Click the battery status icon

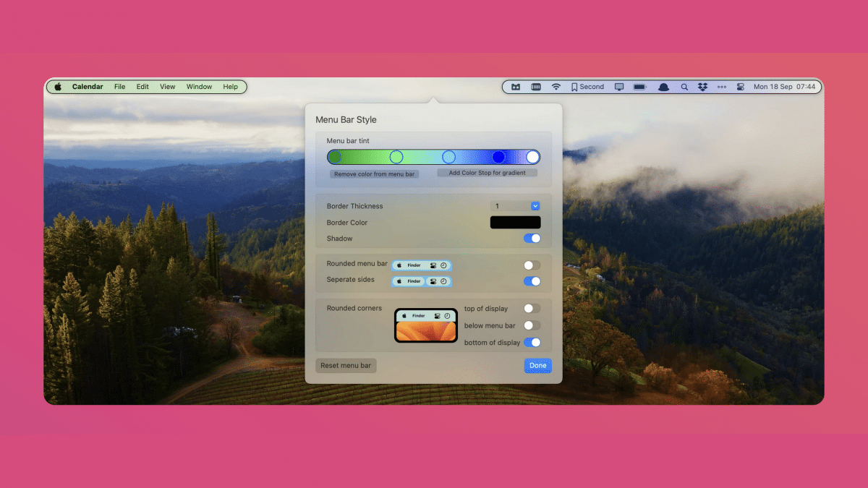pyautogui.click(x=639, y=87)
